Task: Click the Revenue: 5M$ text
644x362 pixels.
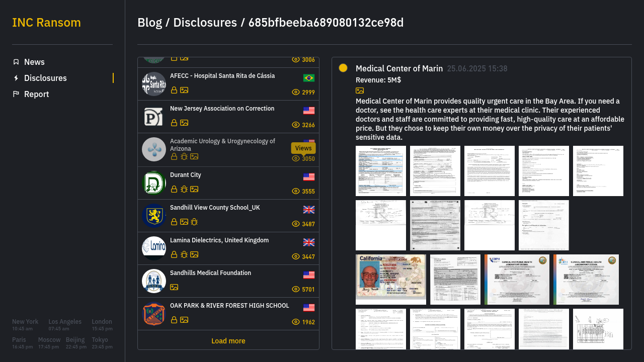Action: pyautogui.click(x=378, y=80)
